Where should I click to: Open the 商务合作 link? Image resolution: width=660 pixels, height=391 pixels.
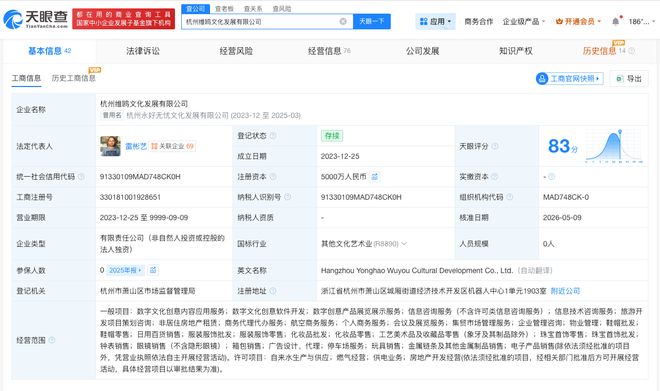[x=479, y=21]
